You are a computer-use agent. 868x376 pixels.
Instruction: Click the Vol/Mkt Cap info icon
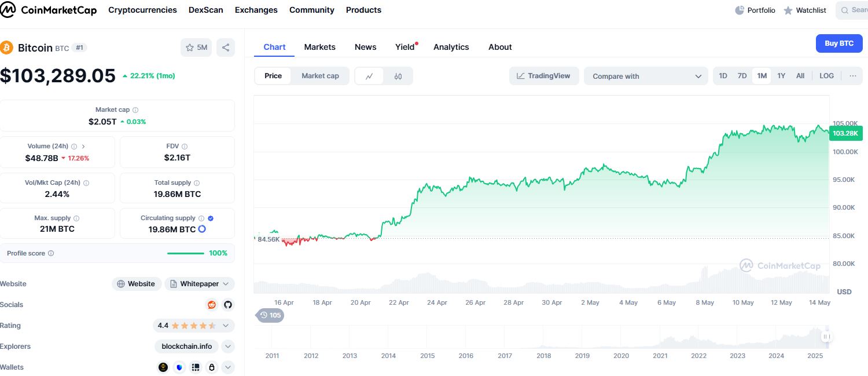86,183
